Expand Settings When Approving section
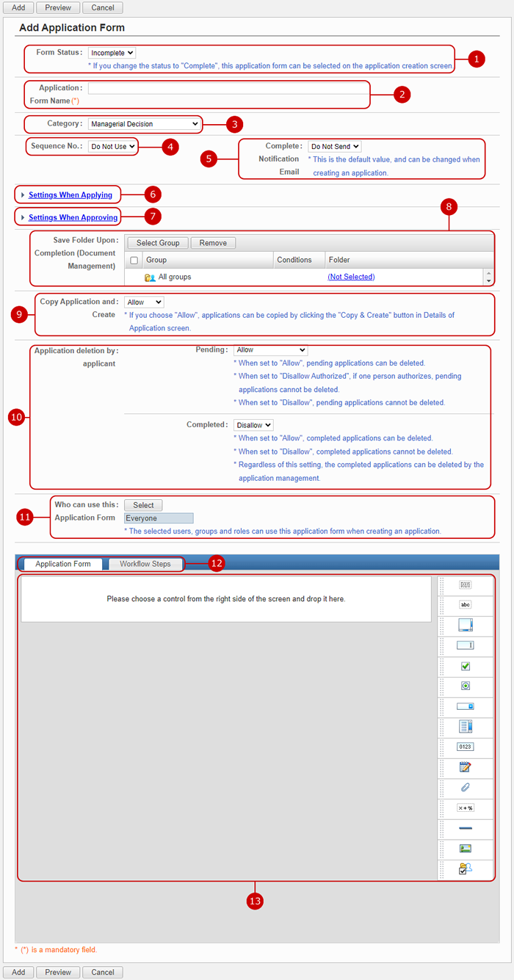This screenshot has height=980, width=514. (x=73, y=217)
